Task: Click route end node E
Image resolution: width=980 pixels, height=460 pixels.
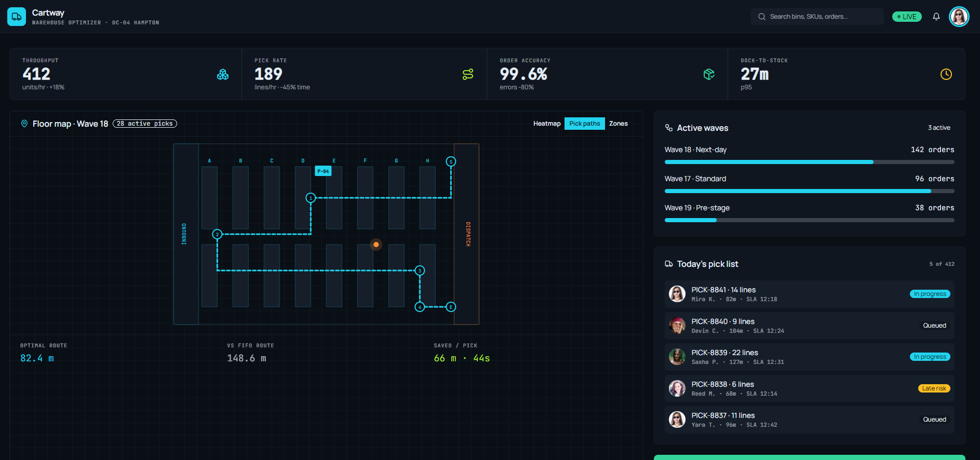Action: point(451,307)
